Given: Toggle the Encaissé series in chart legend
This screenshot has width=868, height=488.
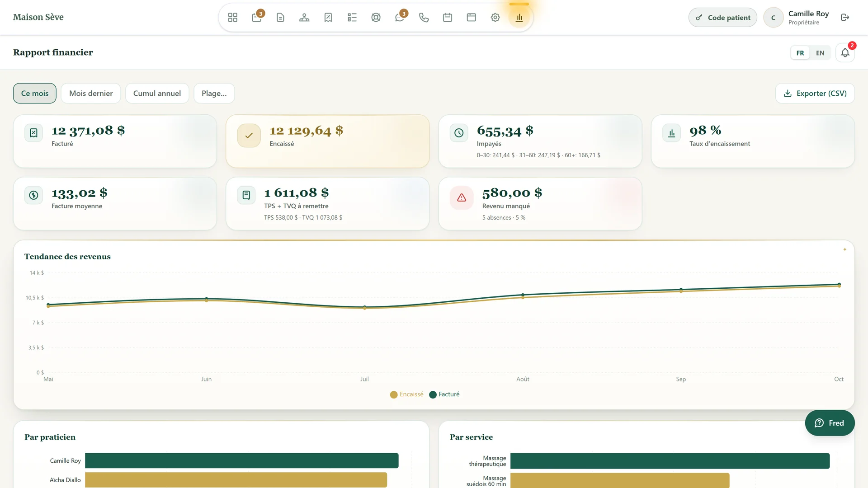Looking at the screenshot, I should [x=407, y=394].
